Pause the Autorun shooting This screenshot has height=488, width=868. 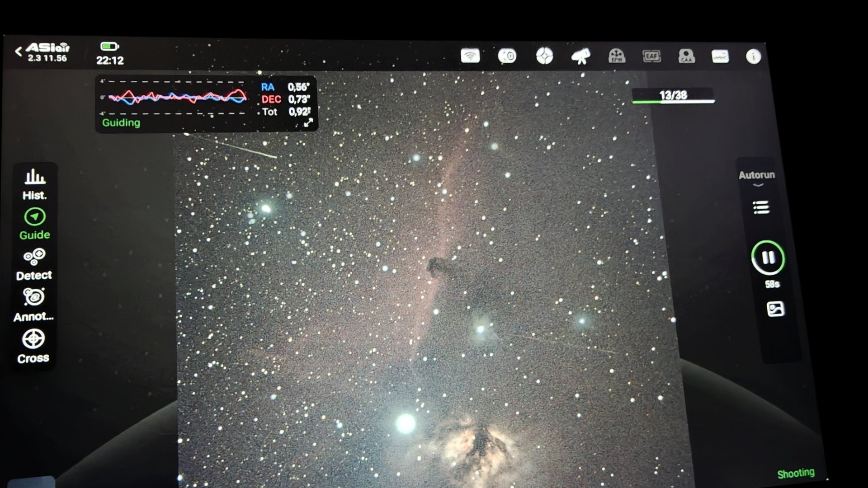[768, 258]
